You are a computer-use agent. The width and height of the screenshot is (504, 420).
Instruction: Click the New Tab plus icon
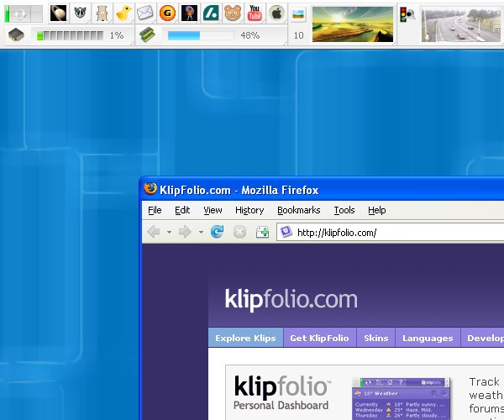(x=262, y=232)
